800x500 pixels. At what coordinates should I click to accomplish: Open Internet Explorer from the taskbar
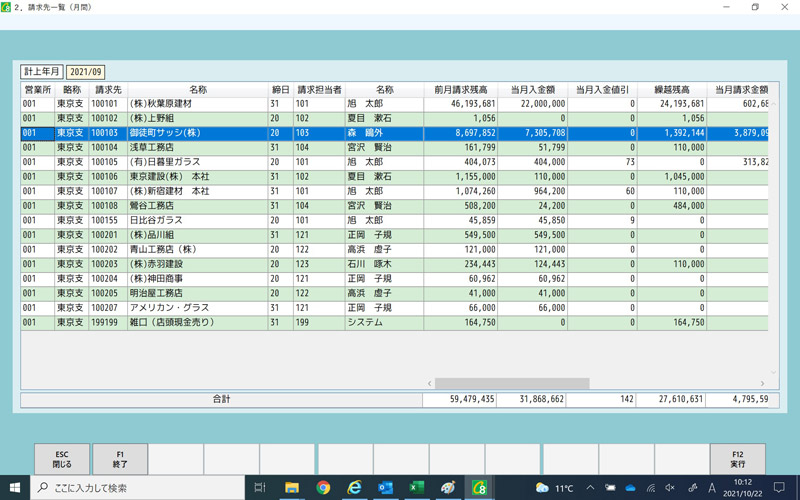tap(354, 488)
